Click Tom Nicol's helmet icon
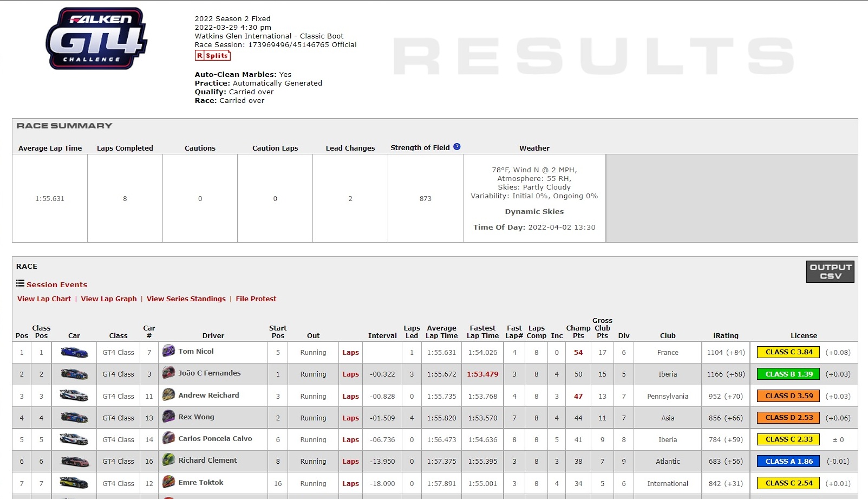868x499 pixels. [169, 351]
